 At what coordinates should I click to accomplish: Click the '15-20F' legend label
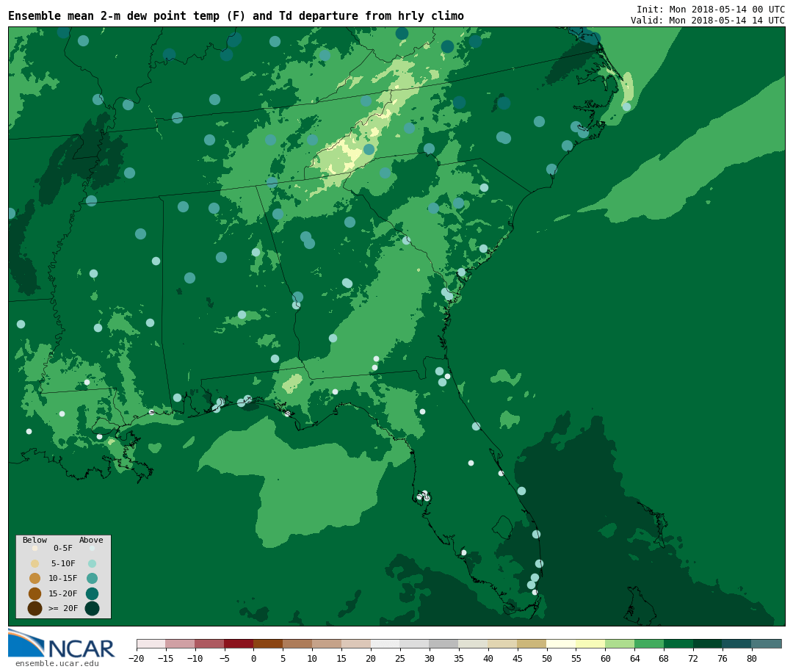tap(63, 593)
